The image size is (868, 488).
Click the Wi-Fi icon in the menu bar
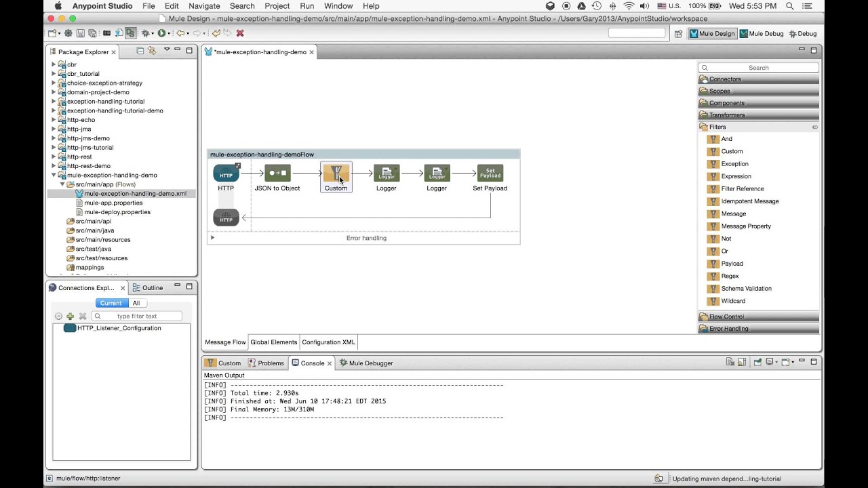tap(629, 6)
